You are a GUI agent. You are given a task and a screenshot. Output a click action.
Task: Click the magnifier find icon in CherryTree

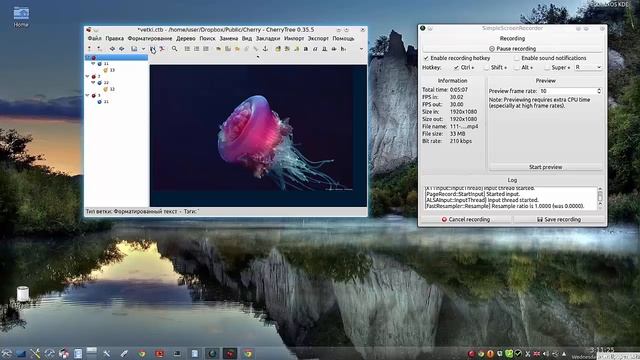174,49
